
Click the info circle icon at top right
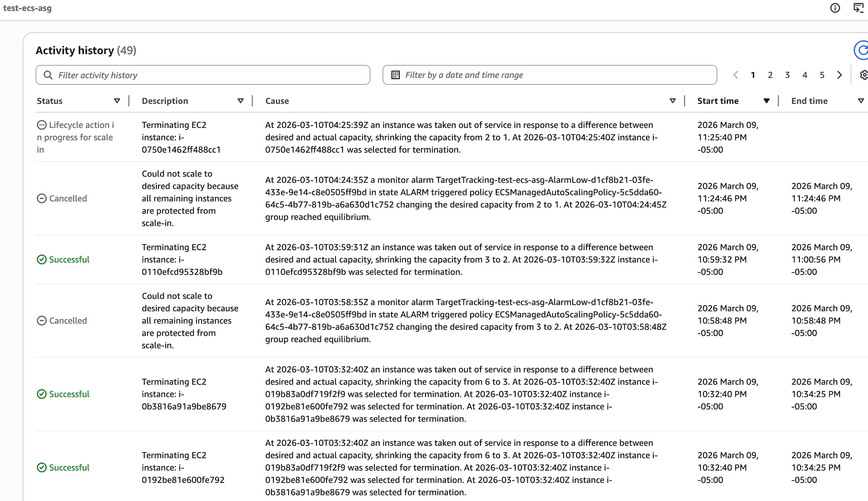pyautogui.click(x=835, y=8)
